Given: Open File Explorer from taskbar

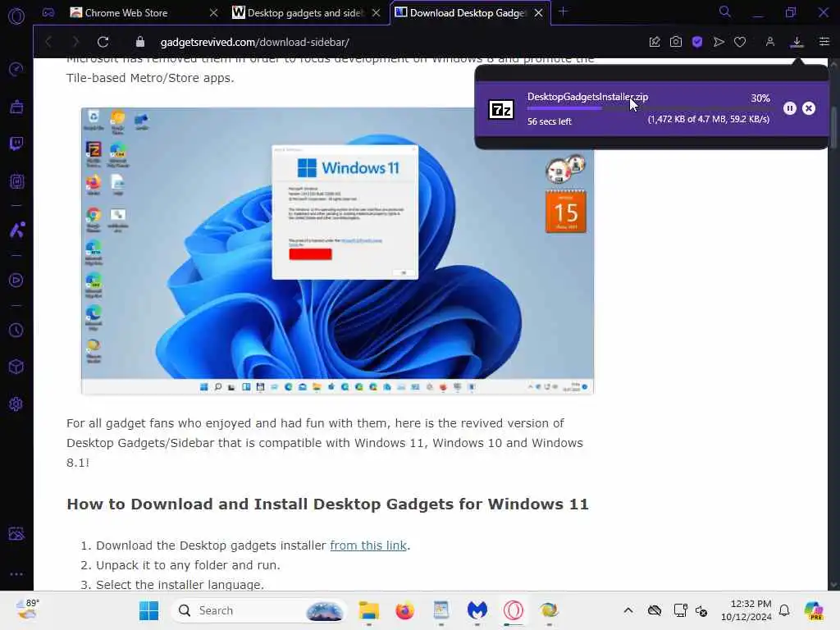Looking at the screenshot, I should 368,610.
